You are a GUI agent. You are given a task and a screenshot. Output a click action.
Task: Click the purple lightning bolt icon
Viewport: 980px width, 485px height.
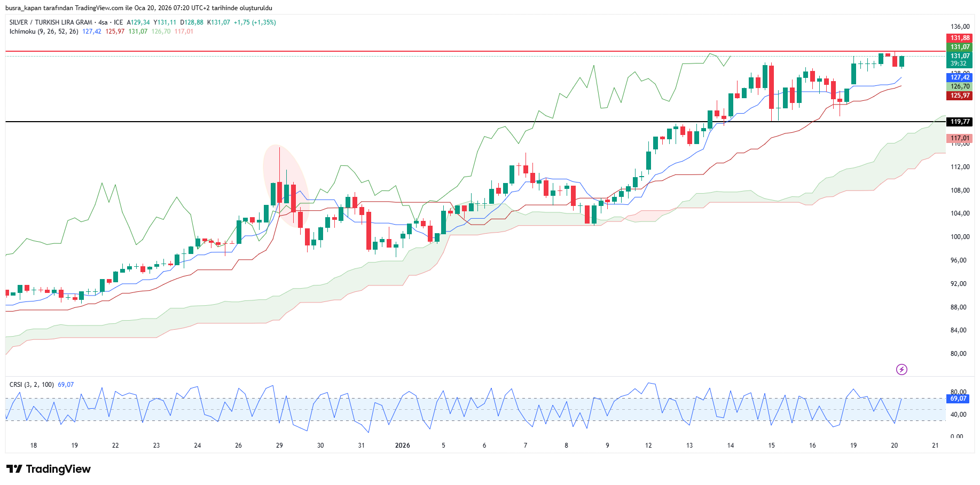pos(901,369)
